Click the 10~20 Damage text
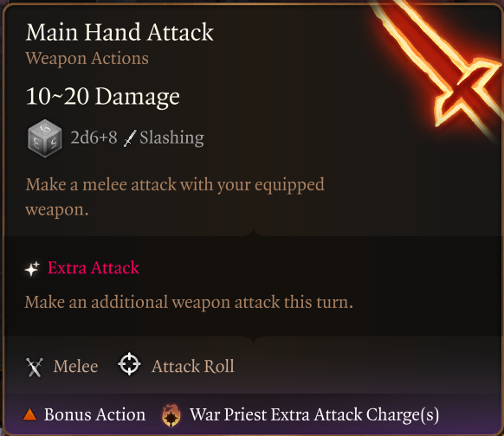This screenshot has height=436, width=504. click(x=102, y=97)
